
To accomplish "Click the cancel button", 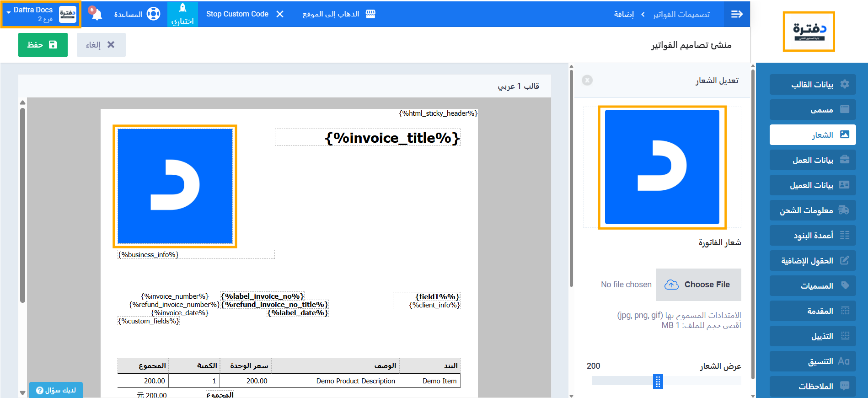I will tap(101, 45).
